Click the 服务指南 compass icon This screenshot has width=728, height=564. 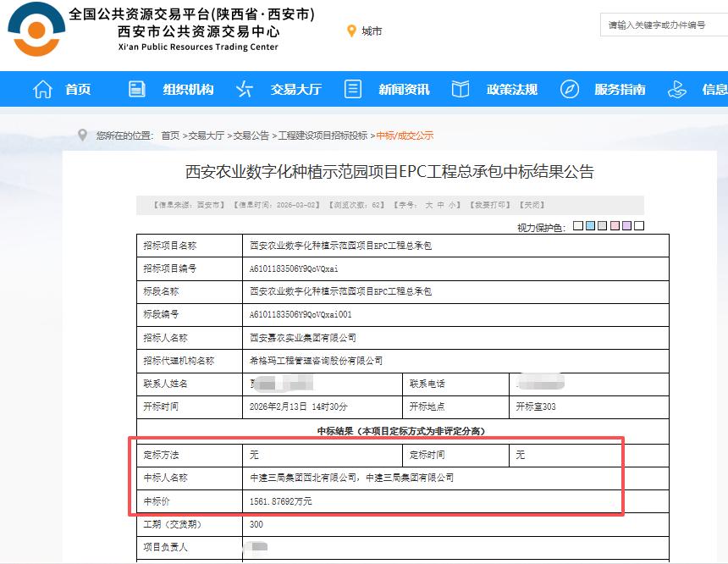[569, 88]
